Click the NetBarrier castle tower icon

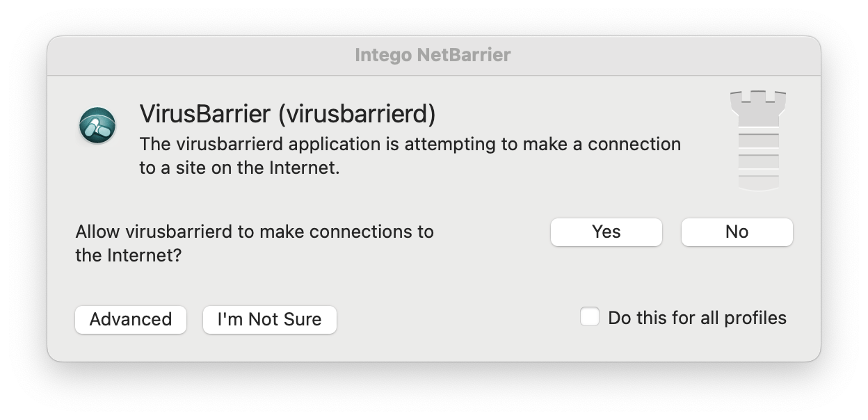[x=758, y=140]
